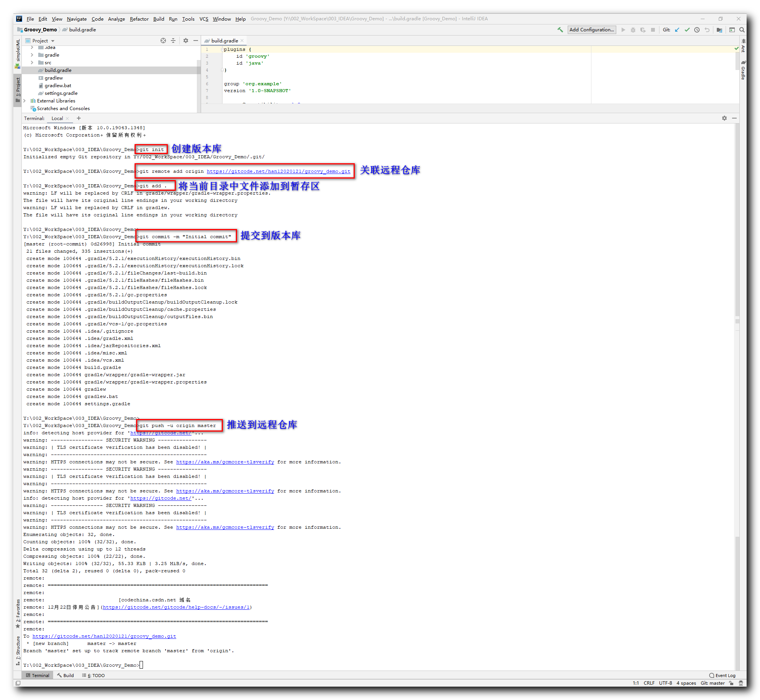This screenshot has width=760, height=700.
Task: Open the VCS menu
Action: click(x=204, y=19)
